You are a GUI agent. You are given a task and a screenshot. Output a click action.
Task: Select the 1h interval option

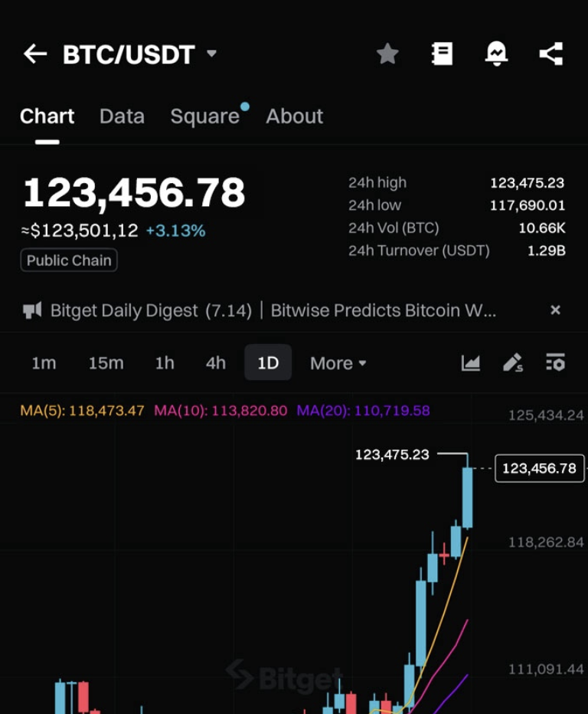point(165,363)
